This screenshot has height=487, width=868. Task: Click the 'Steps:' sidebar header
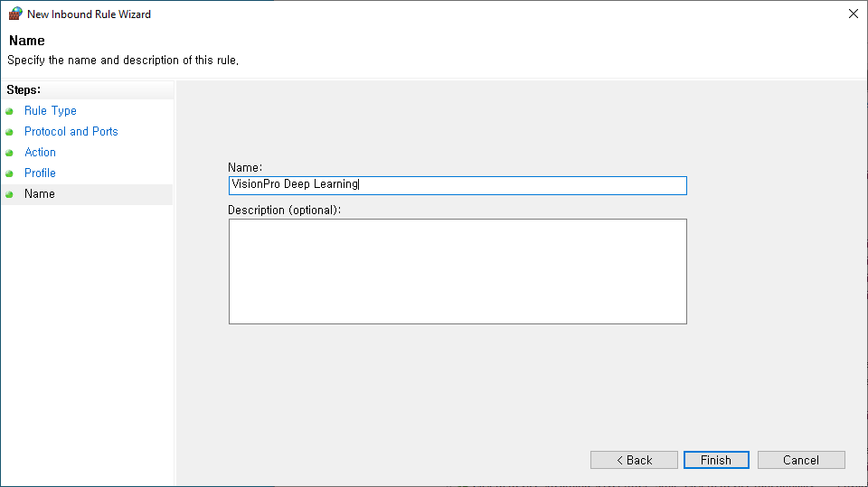tap(24, 89)
